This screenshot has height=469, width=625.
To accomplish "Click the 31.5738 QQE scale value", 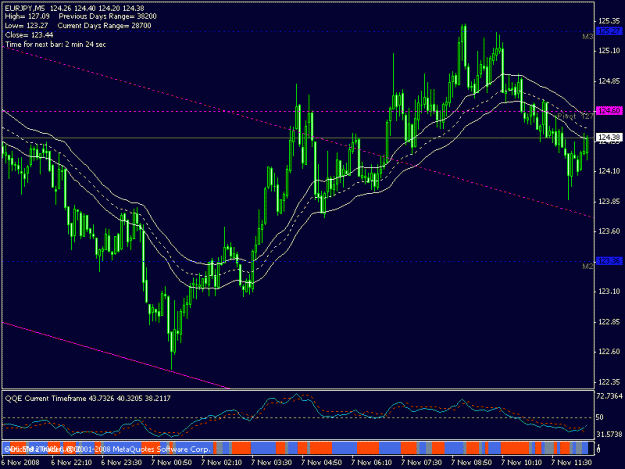I will pyautogui.click(x=609, y=434).
